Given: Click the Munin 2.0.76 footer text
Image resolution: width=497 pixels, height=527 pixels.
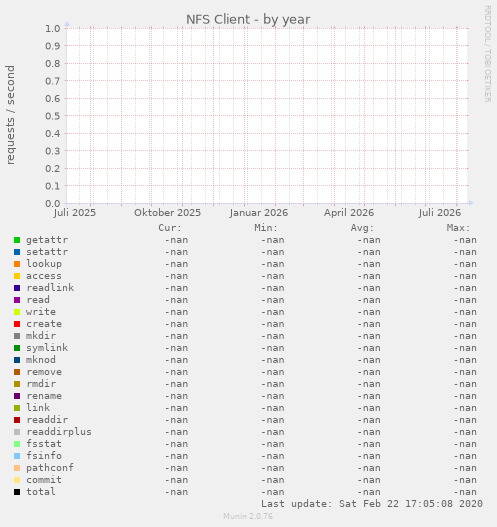Looking at the screenshot, I should [x=248, y=516].
